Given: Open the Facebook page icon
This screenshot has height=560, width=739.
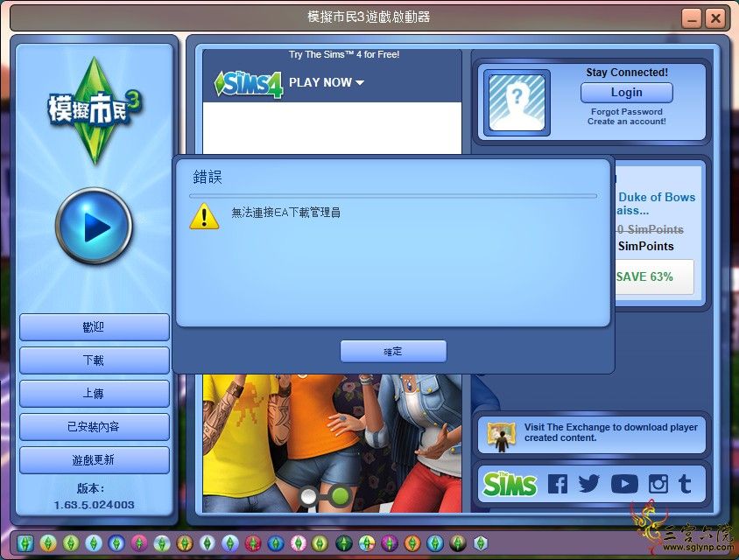Looking at the screenshot, I should point(558,484).
